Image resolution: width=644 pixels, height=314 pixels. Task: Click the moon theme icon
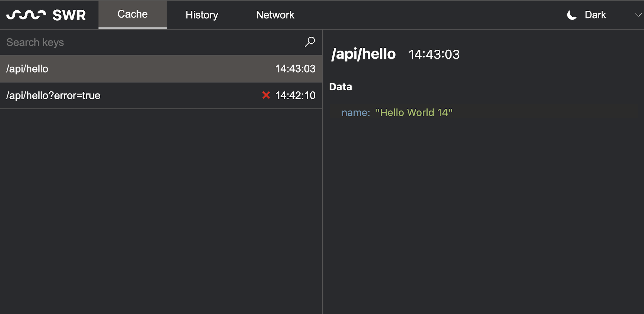coord(572,15)
